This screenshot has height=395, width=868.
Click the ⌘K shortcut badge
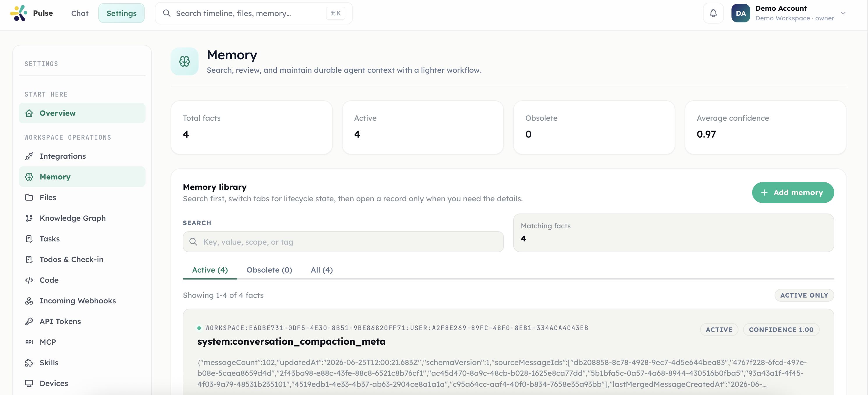click(x=335, y=13)
